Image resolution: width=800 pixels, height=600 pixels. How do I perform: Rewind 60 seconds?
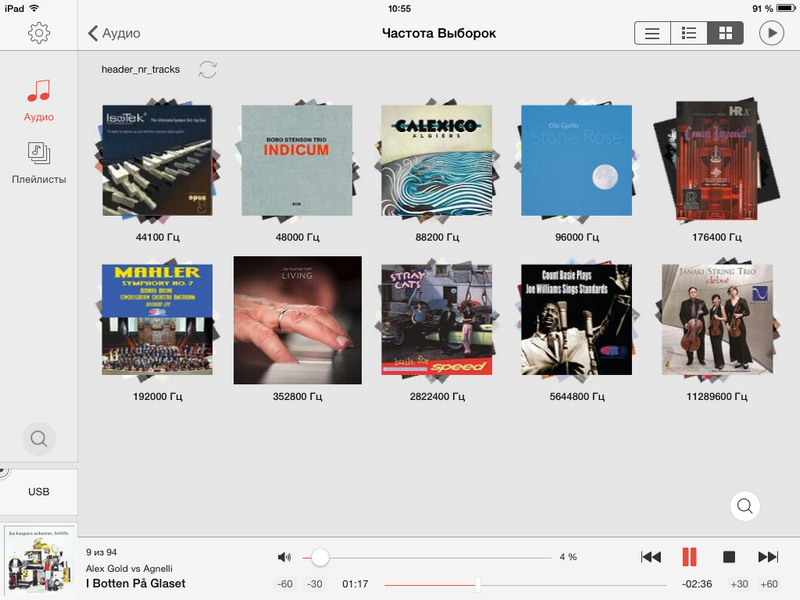[285, 584]
